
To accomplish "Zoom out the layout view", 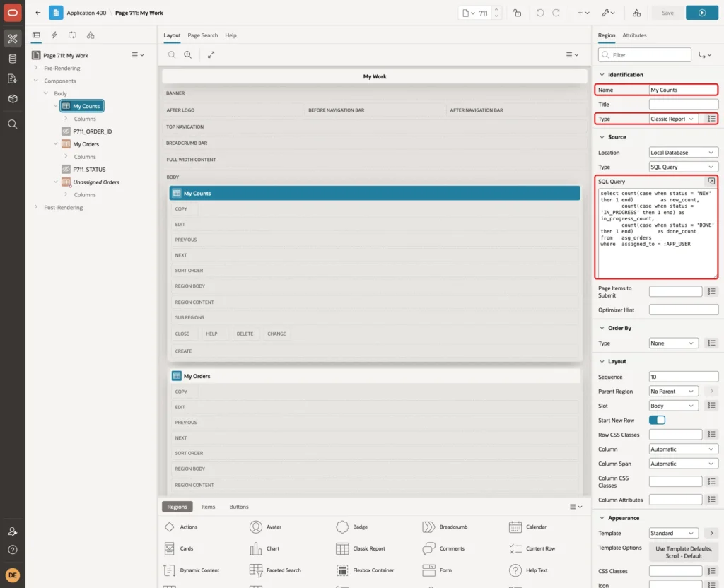I will [x=172, y=54].
